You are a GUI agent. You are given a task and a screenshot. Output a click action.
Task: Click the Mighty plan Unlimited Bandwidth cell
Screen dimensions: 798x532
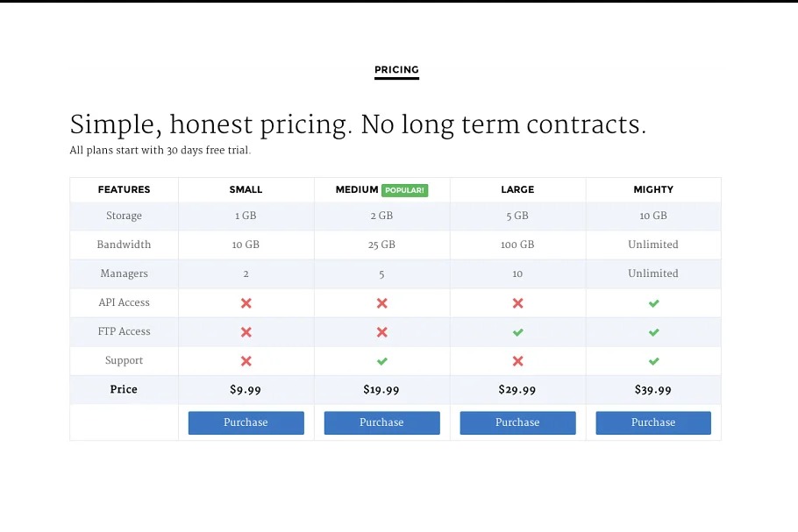(x=653, y=245)
